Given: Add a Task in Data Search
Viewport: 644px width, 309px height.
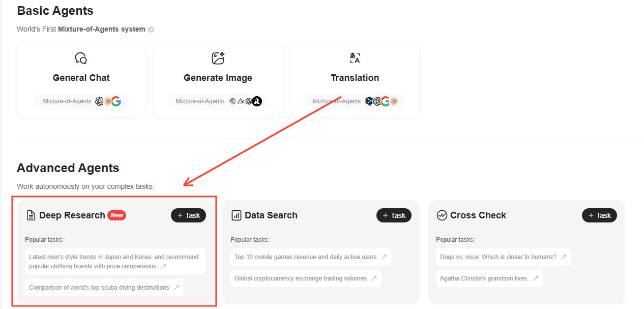Looking at the screenshot, I should click(394, 215).
